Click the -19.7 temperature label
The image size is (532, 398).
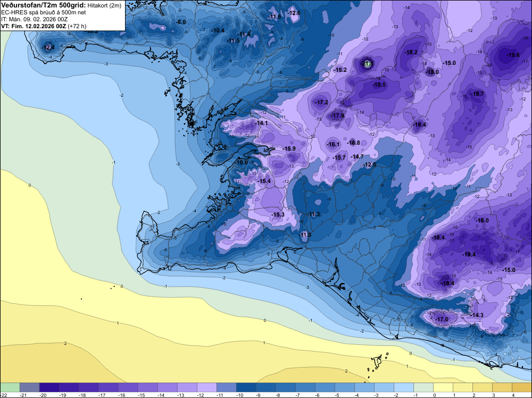click(x=477, y=94)
